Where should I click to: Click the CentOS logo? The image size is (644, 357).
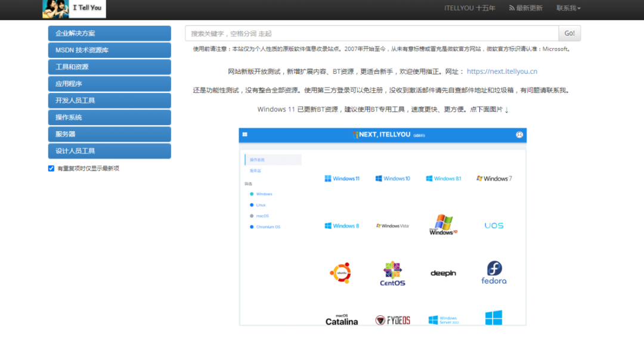pos(392,274)
